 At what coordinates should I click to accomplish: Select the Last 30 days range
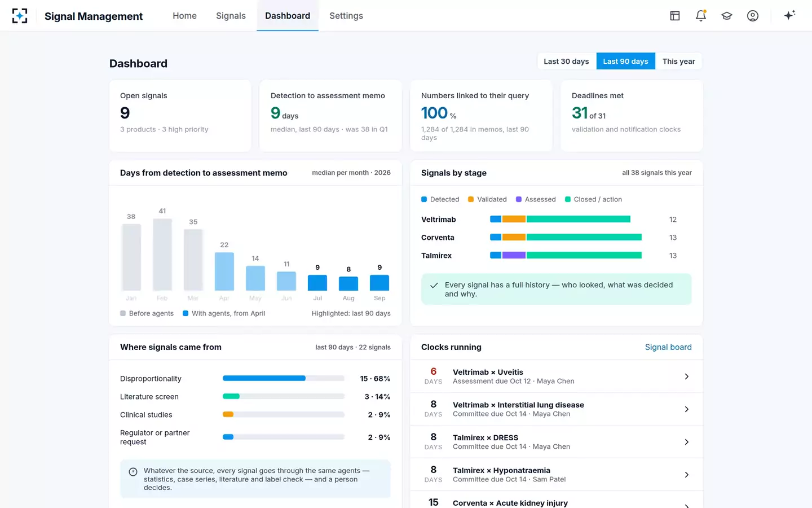(566, 62)
